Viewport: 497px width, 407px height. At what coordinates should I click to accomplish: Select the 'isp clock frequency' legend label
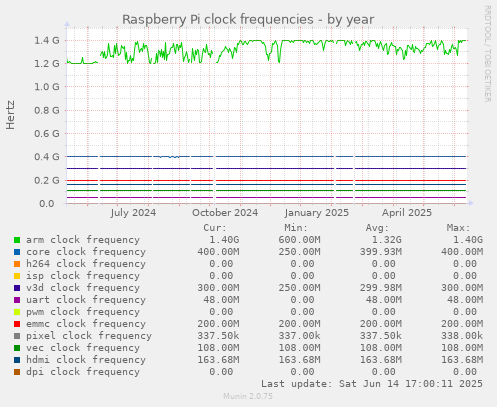pyautogui.click(x=83, y=276)
